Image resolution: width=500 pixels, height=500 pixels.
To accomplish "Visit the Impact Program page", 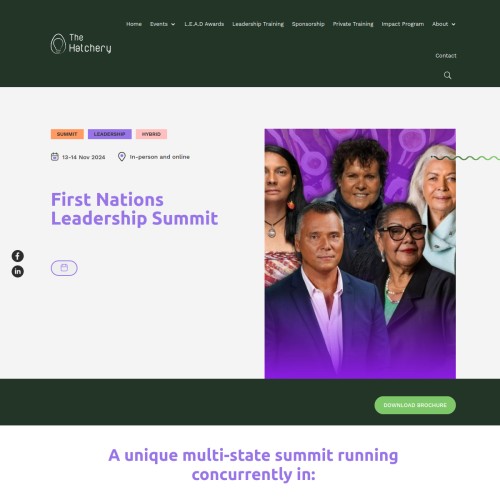I will tap(403, 24).
